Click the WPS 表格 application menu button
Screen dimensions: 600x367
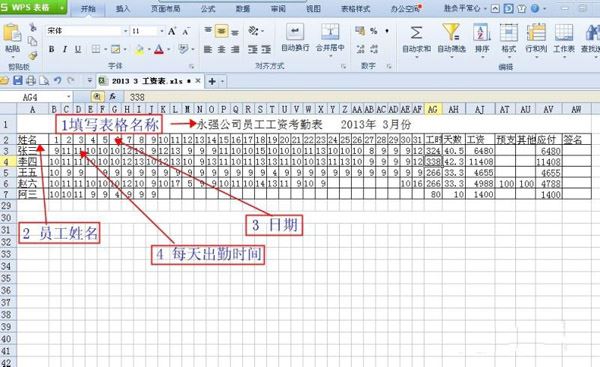click(33, 7)
